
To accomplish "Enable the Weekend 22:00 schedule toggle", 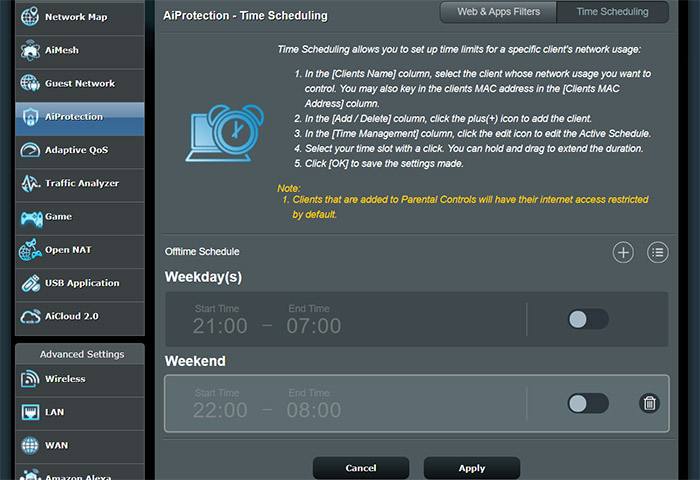I will [x=588, y=404].
